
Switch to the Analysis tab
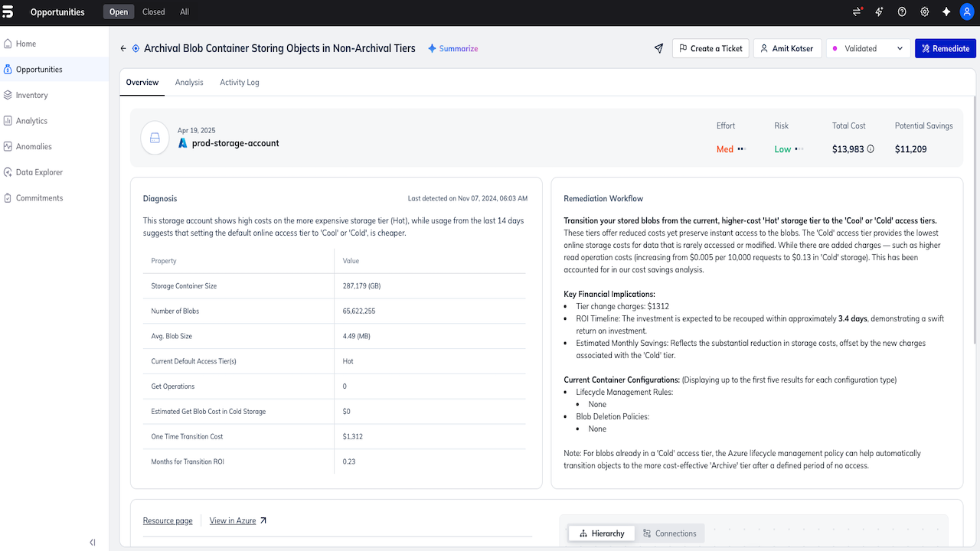point(189,83)
